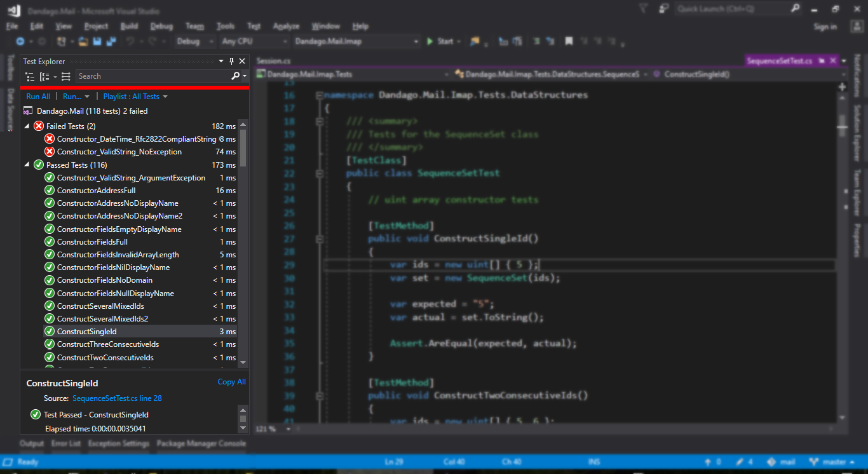Toggle the group-by icon in Test Explorer
Viewport: 868px width, 474px height.
point(43,76)
